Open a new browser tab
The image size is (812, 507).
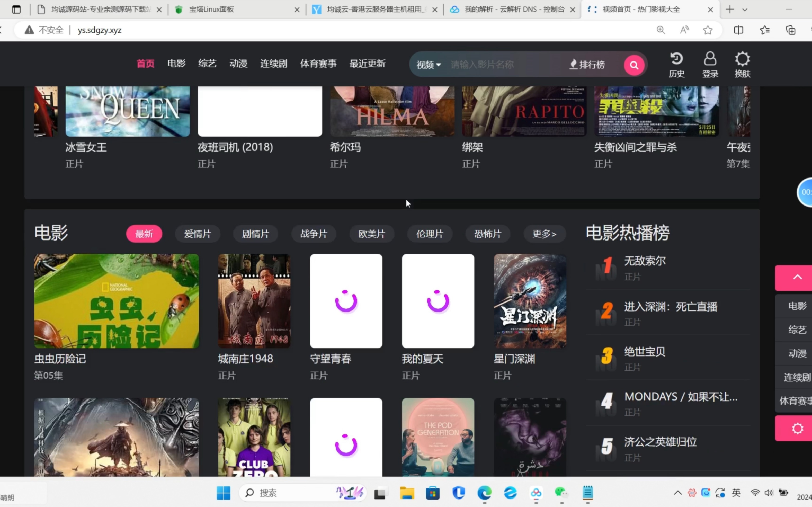(x=729, y=9)
